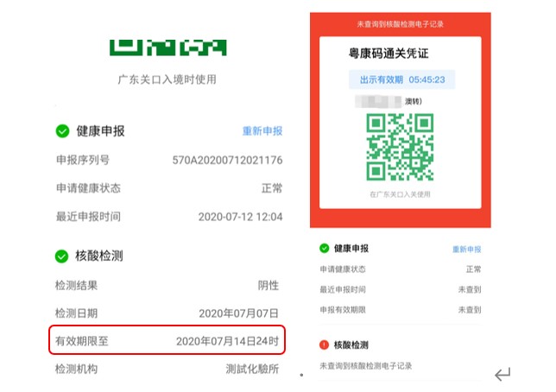
Task: Click the 检测机构 label
Action: (x=76, y=369)
